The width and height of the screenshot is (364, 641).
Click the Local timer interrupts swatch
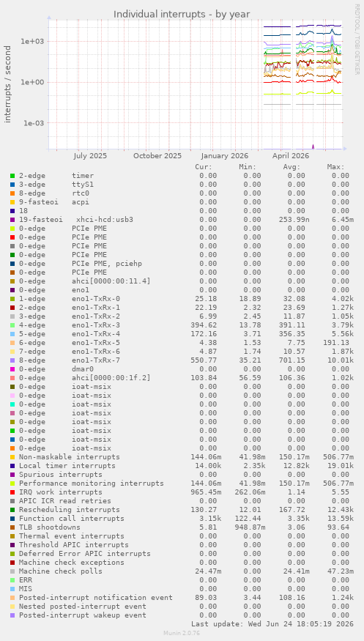(12, 466)
